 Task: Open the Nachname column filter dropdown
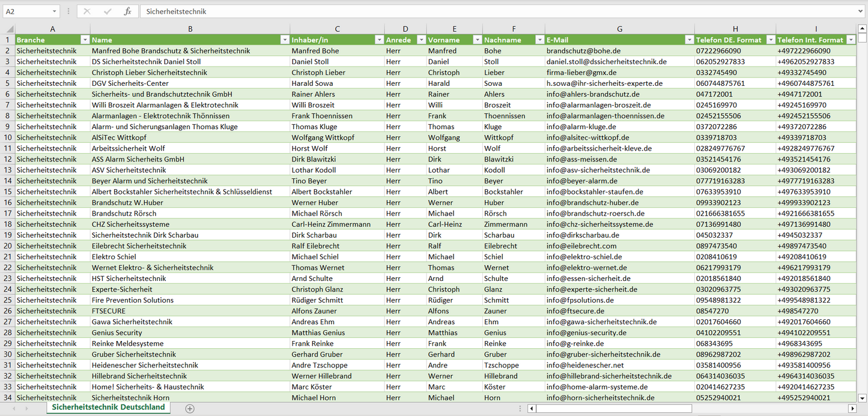point(539,40)
